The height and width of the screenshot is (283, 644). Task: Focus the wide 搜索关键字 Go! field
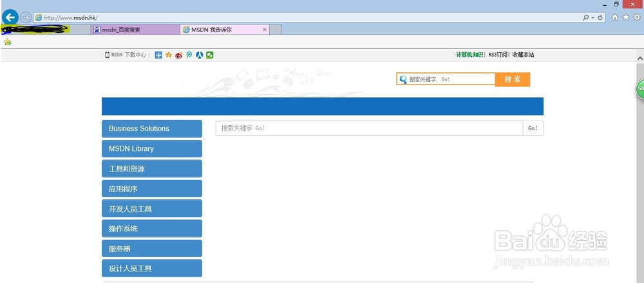[369, 128]
